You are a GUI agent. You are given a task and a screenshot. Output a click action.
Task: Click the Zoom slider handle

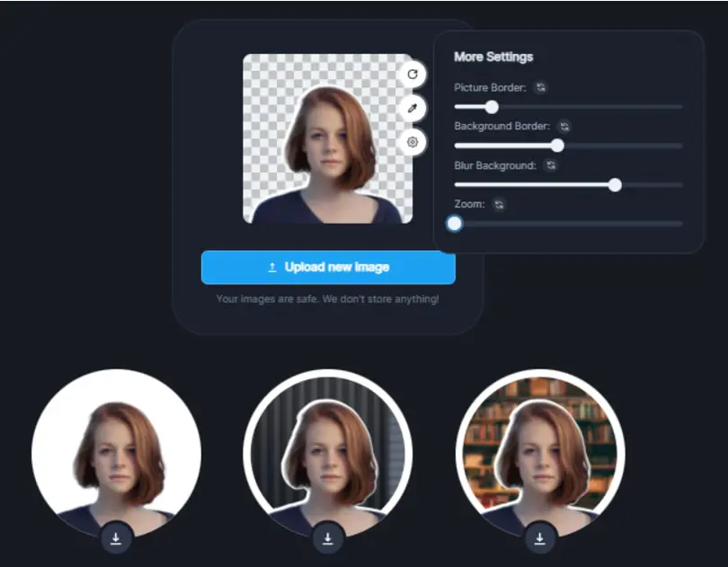455,224
